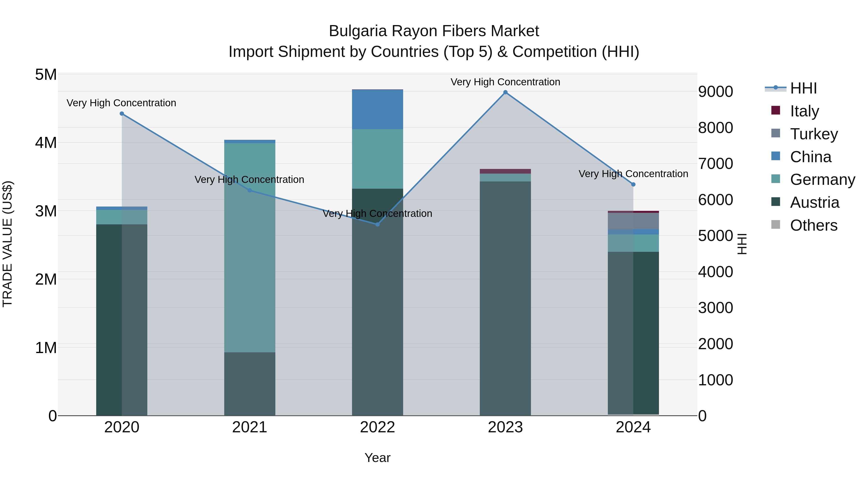
Task: Click the 4000 HHI axis tick label
Action: tap(715, 272)
